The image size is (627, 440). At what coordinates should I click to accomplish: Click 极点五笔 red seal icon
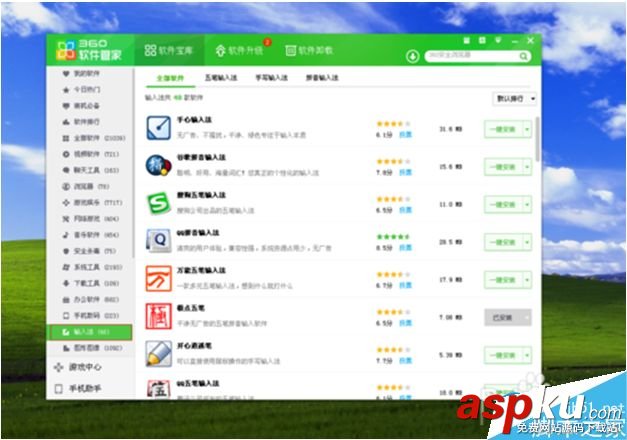[x=159, y=316]
